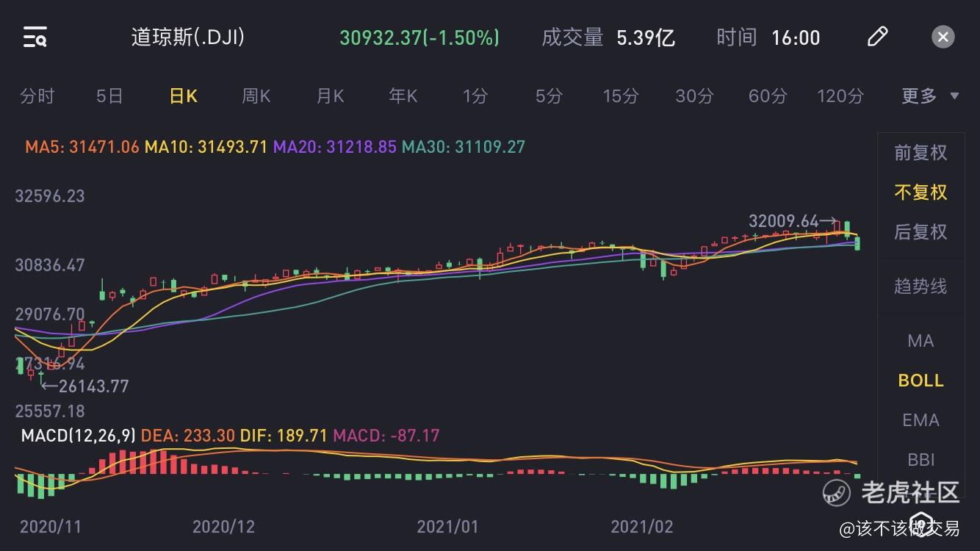Switch to 30分 minute chart
980x551 pixels.
coord(694,96)
